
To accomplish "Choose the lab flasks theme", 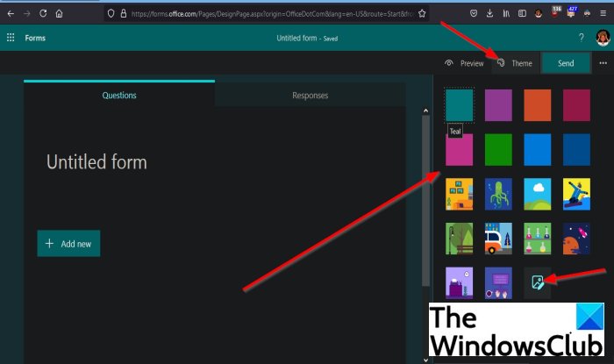I will tap(537, 239).
